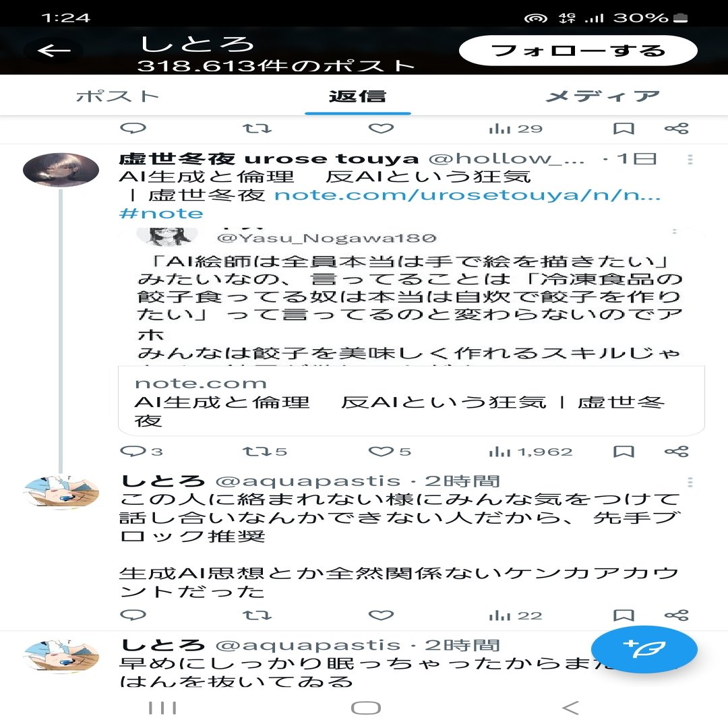Open the more menu on しとろ's block-warning post

[x=690, y=483]
